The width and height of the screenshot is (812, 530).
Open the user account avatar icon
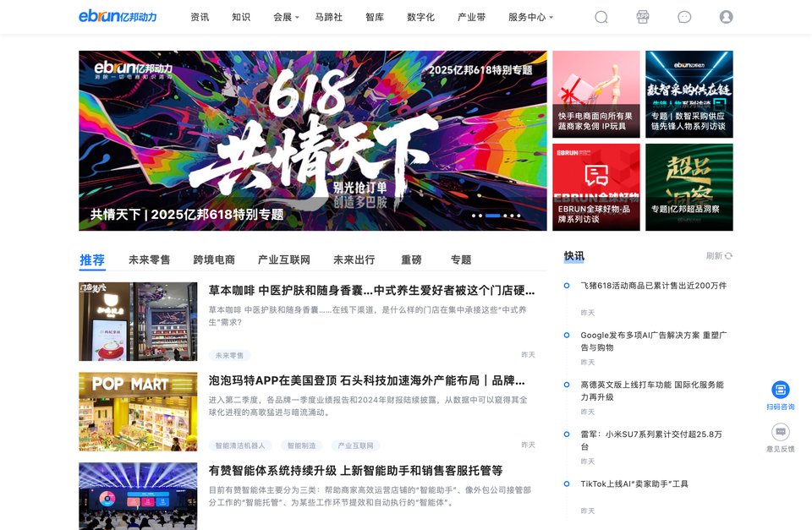[726, 17]
